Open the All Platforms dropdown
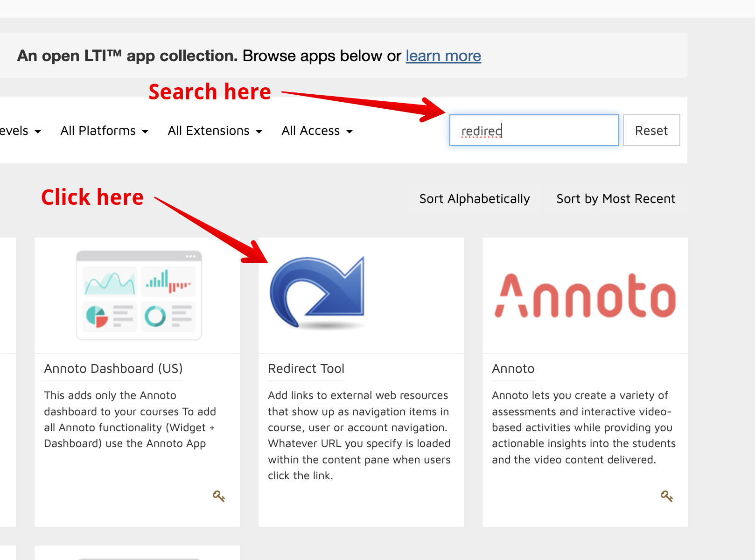 point(105,131)
